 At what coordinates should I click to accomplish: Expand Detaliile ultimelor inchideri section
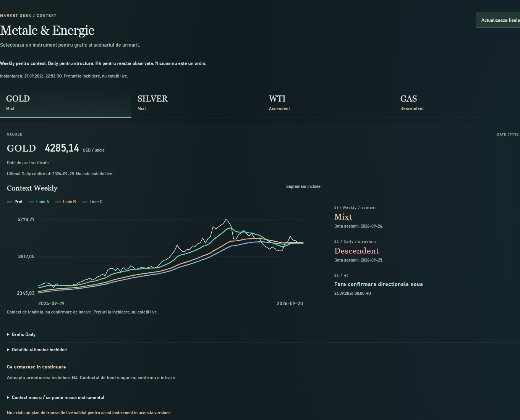pyautogui.click(x=263, y=350)
